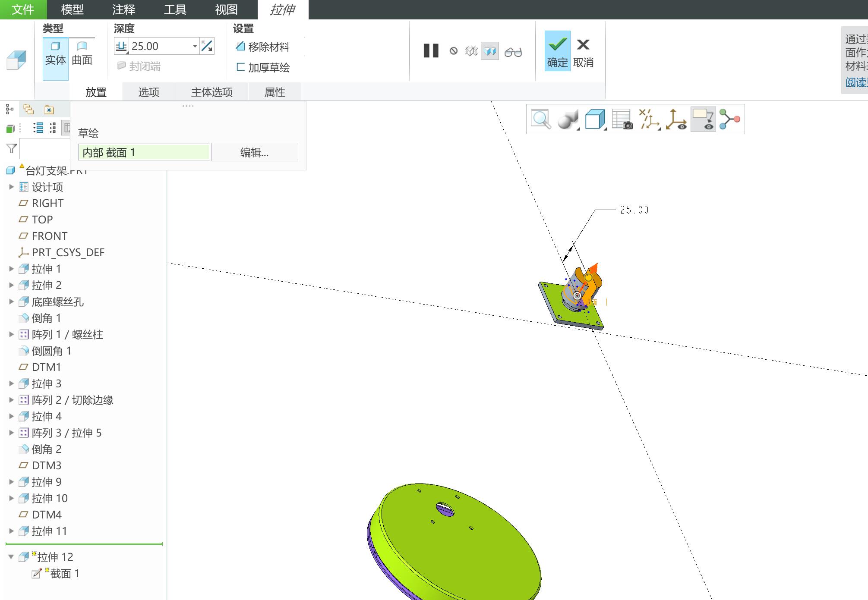Expand the 阵列 1 / 螺丝柱 node
This screenshot has height=600, width=868.
12,335
